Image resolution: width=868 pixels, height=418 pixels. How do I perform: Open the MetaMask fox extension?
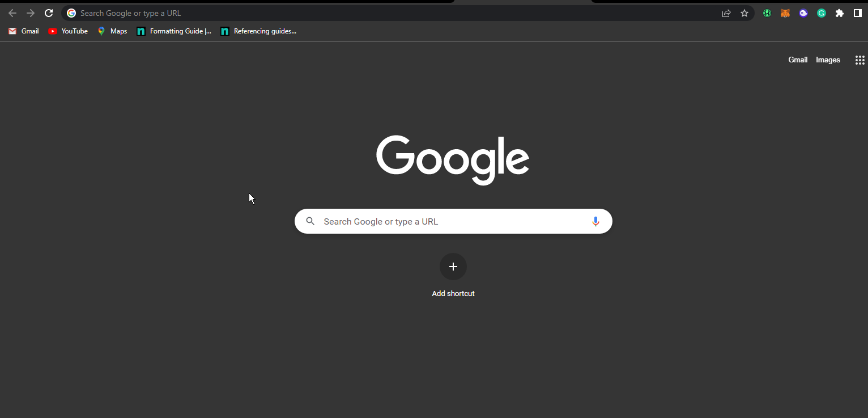[785, 13]
